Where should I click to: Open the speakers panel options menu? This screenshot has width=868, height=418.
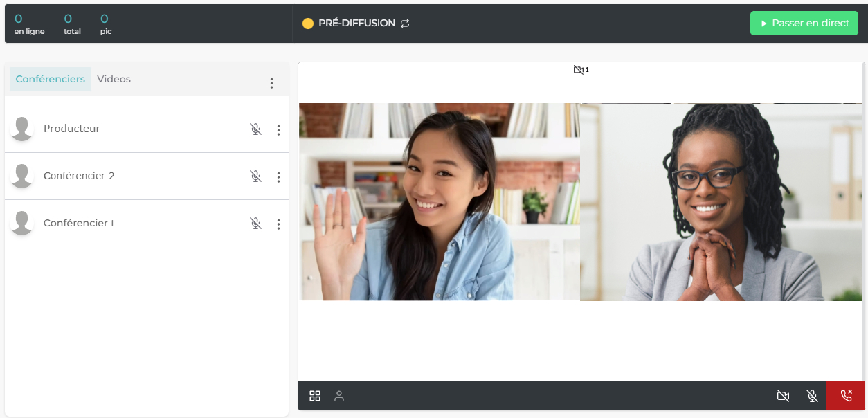coord(271,83)
